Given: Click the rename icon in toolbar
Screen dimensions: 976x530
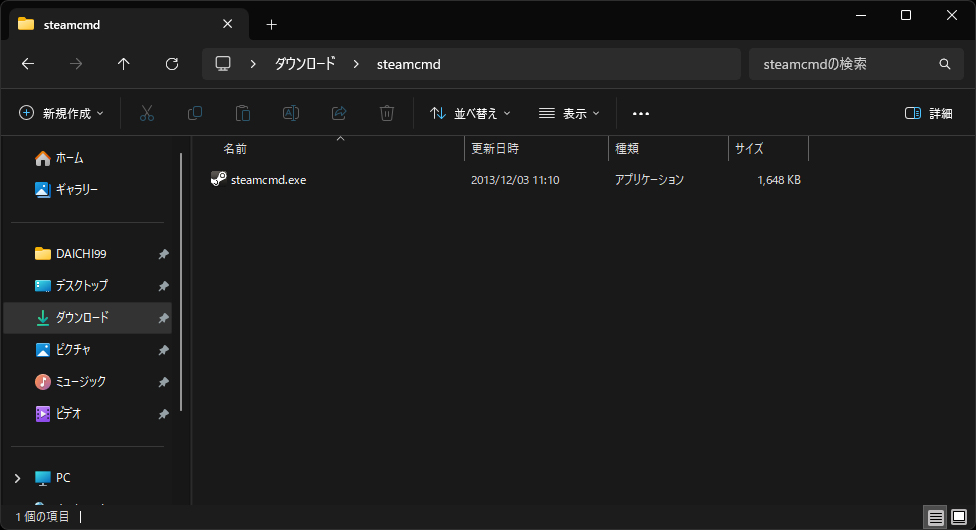Looking at the screenshot, I should point(291,113).
